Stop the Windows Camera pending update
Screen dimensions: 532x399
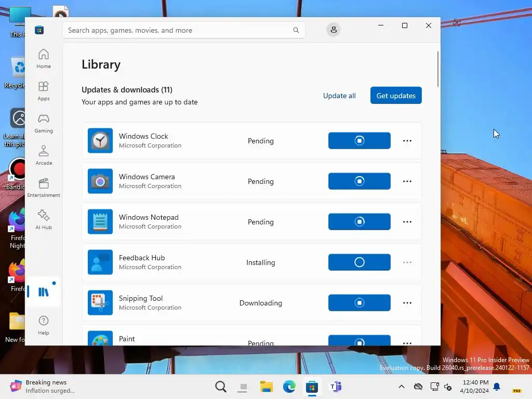coord(360,181)
